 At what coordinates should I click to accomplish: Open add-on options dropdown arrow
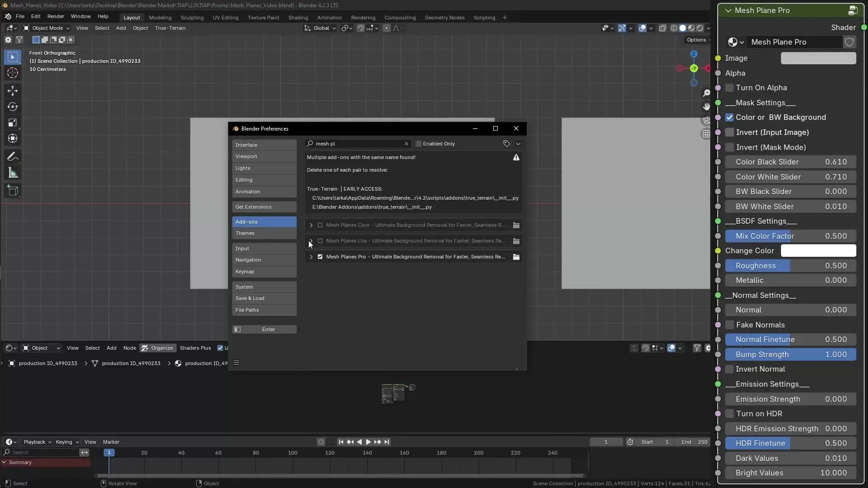pyautogui.click(x=518, y=144)
